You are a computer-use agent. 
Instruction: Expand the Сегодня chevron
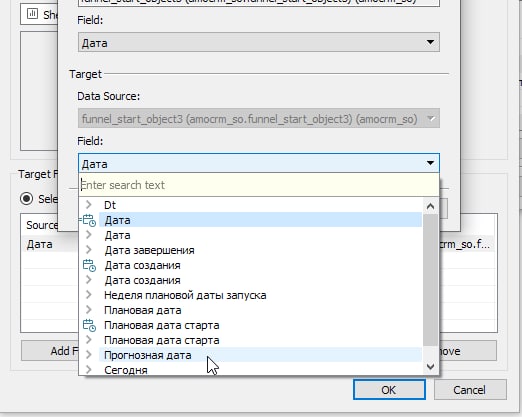click(x=89, y=369)
